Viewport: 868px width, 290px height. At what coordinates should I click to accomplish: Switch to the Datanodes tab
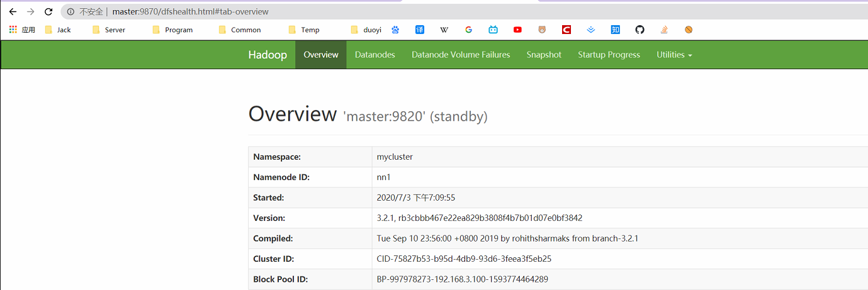coord(375,55)
